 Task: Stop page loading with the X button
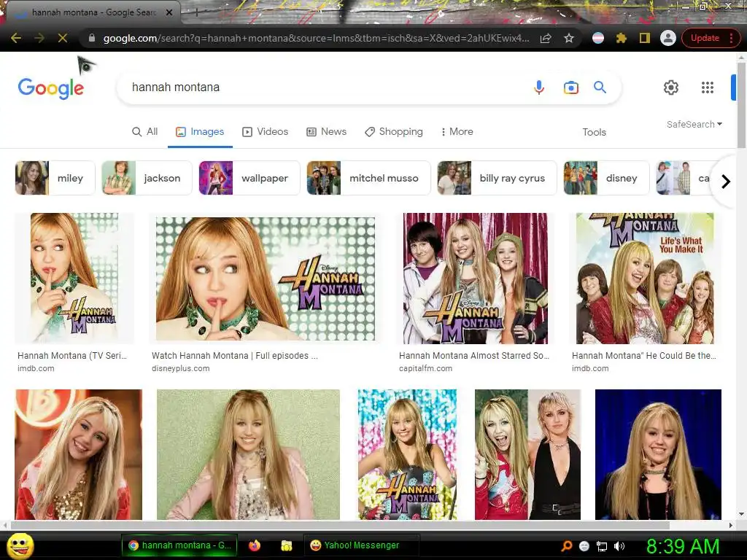[63, 38]
